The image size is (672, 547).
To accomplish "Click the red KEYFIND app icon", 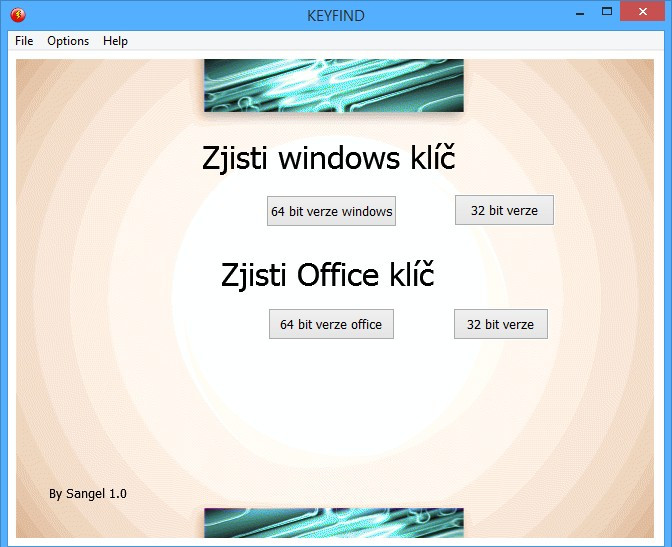I will coord(18,15).
